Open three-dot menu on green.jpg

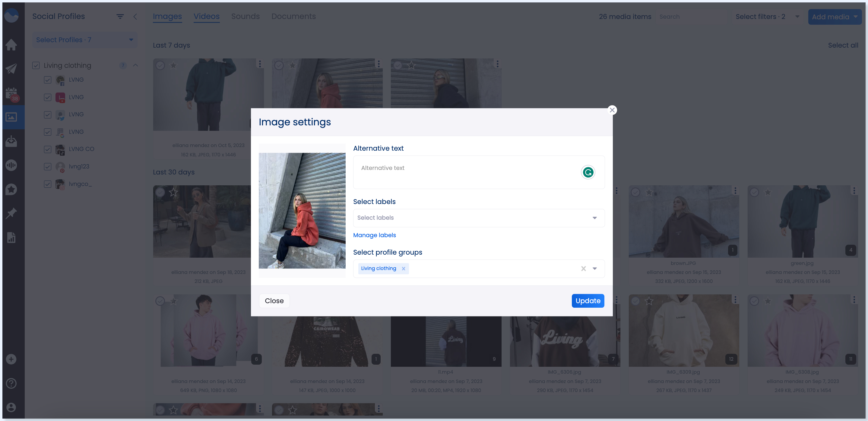854,191
